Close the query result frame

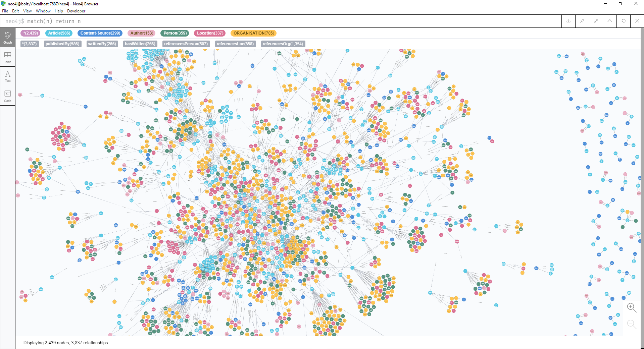click(x=637, y=21)
